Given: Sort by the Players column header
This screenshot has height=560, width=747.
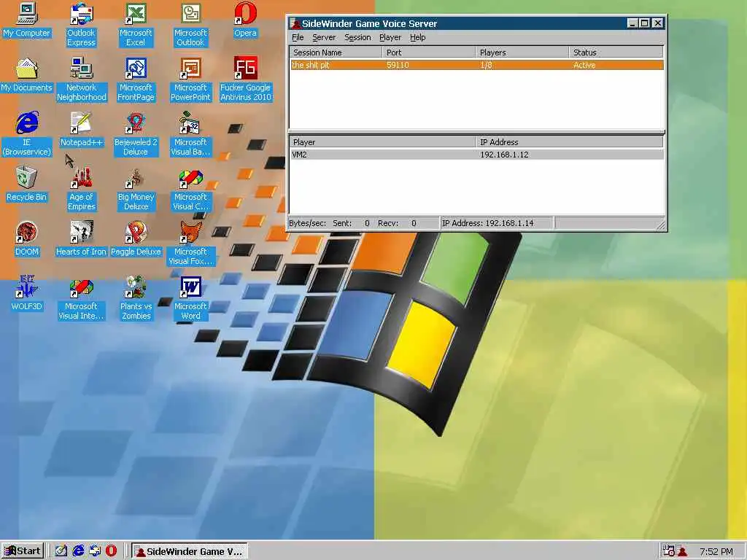Looking at the screenshot, I should tap(522, 52).
